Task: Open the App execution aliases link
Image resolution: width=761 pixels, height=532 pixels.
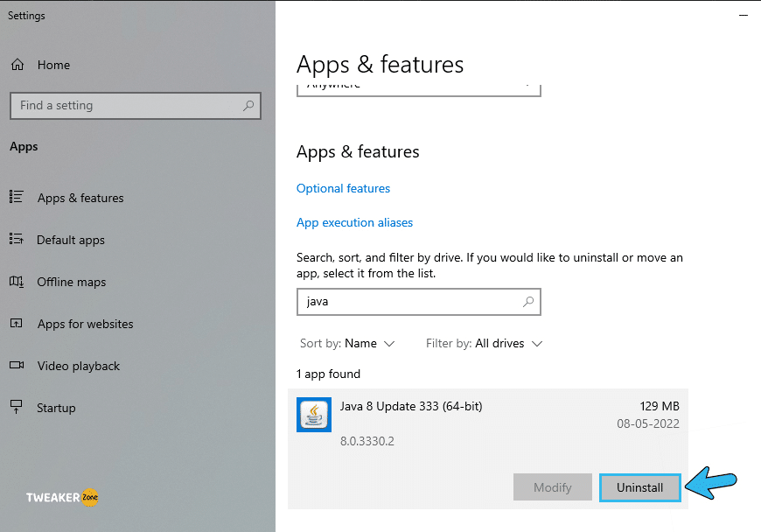Action: [355, 222]
